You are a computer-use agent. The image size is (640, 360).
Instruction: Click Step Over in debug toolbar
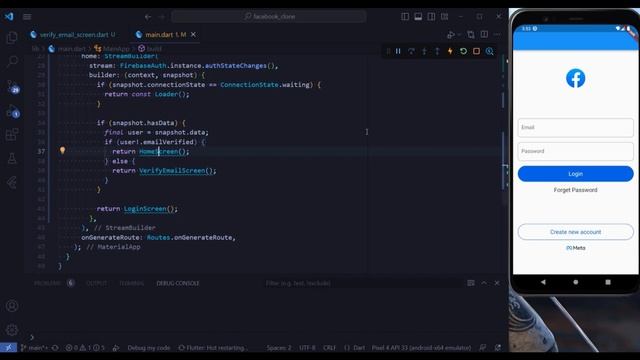[411, 51]
